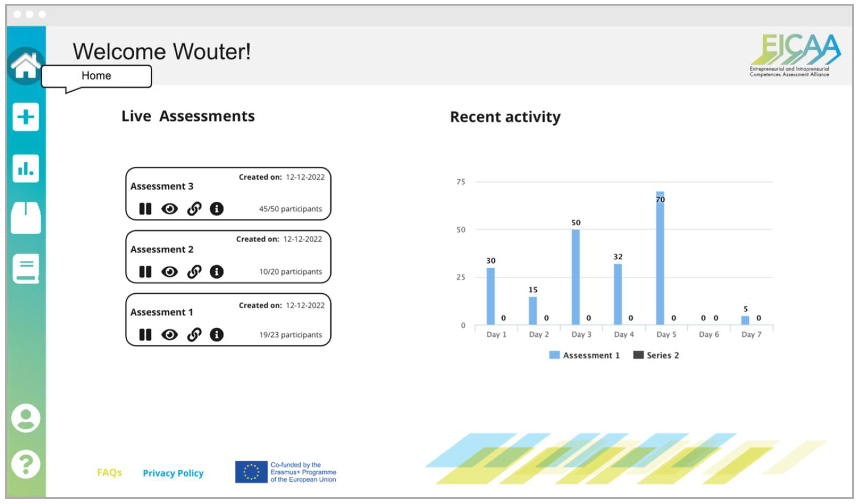This screenshot has width=858, height=504.
Task: Click the Day 5 bar labeled 70
Action: (x=660, y=259)
